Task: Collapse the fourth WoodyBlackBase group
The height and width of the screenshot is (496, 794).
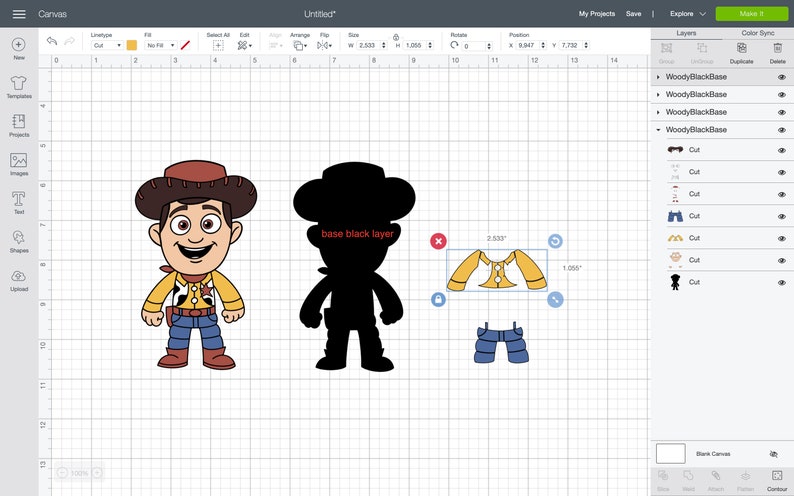Action: click(x=658, y=130)
